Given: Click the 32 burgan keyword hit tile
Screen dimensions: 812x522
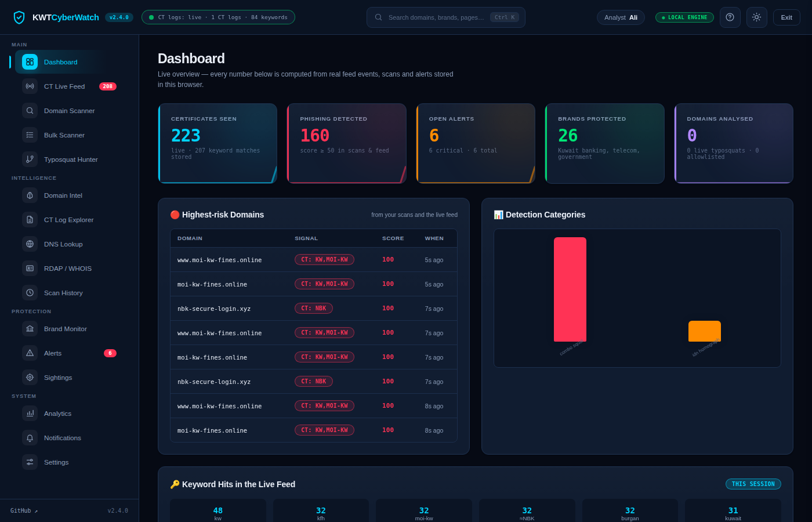Looking at the screenshot, I should click(630, 512).
